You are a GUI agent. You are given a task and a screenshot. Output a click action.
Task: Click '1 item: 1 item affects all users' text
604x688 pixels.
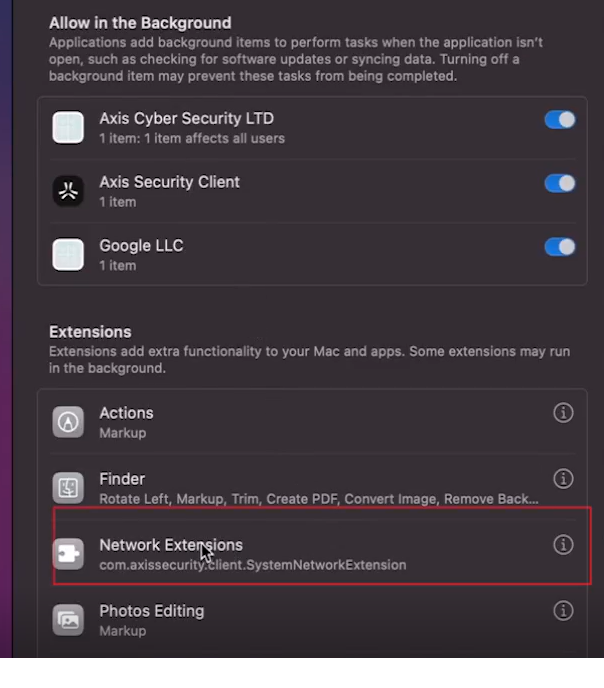click(x=192, y=139)
